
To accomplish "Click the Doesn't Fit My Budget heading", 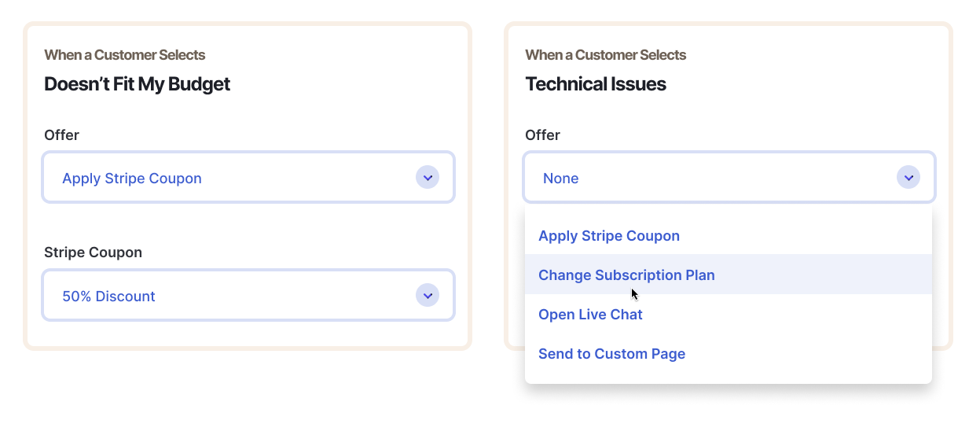I will click(137, 84).
